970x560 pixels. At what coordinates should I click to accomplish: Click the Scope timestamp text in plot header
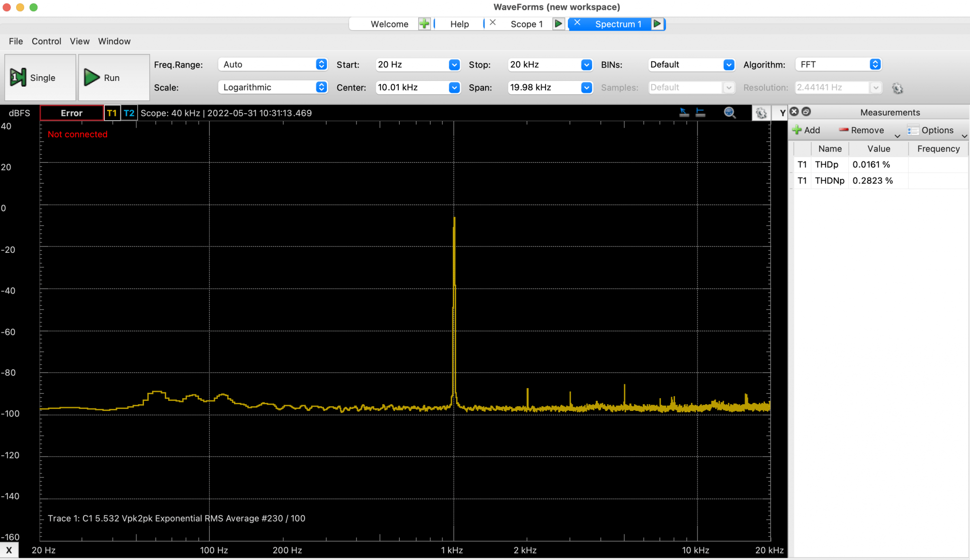(226, 113)
